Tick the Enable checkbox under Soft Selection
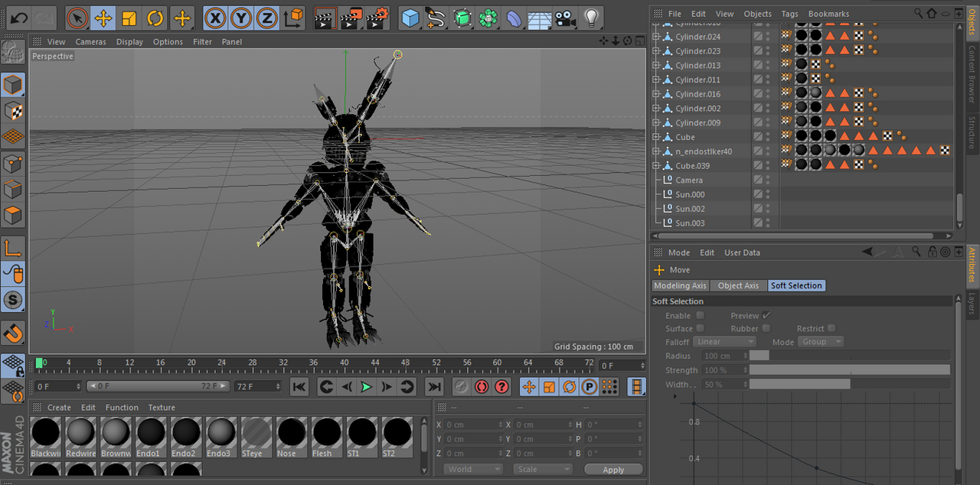The height and width of the screenshot is (485, 980). (700, 315)
